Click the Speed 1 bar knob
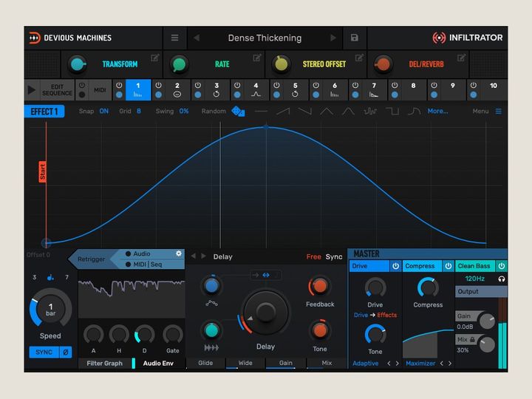The image size is (532, 399). tap(50, 309)
